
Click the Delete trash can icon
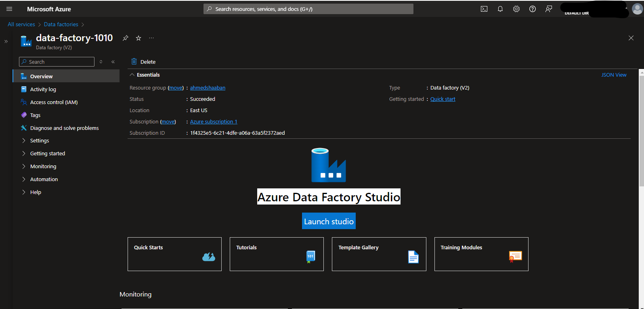pyautogui.click(x=134, y=61)
